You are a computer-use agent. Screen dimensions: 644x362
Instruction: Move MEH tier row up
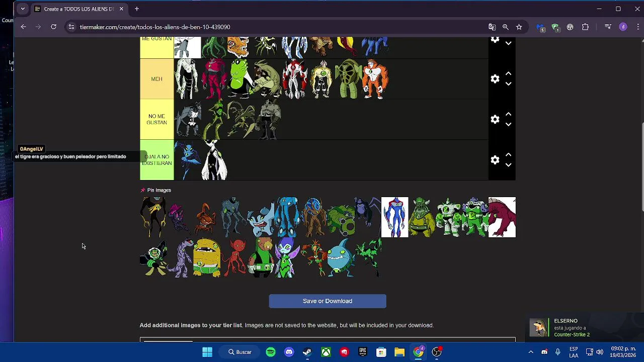pyautogui.click(x=508, y=73)
